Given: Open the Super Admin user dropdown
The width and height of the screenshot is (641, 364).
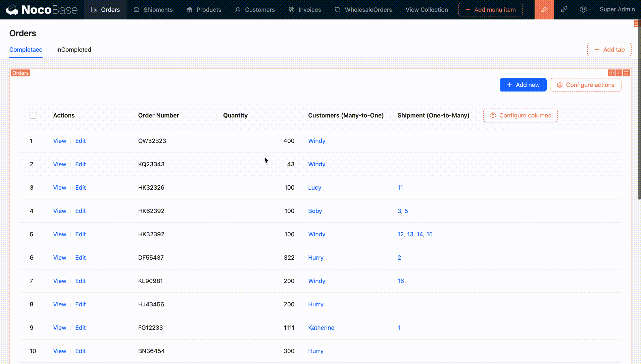Looking at the screenshot, I should 617,10.
